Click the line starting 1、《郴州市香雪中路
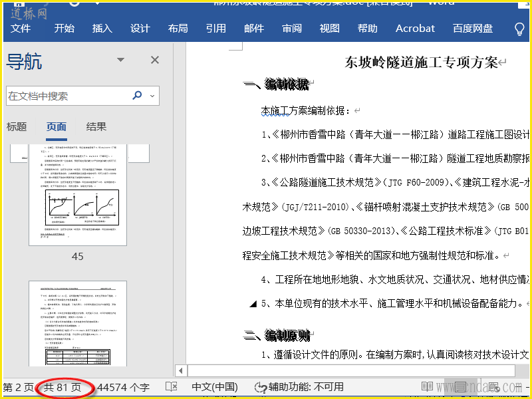The height and width of the screenshot is (399, 532). click(395, 135)
